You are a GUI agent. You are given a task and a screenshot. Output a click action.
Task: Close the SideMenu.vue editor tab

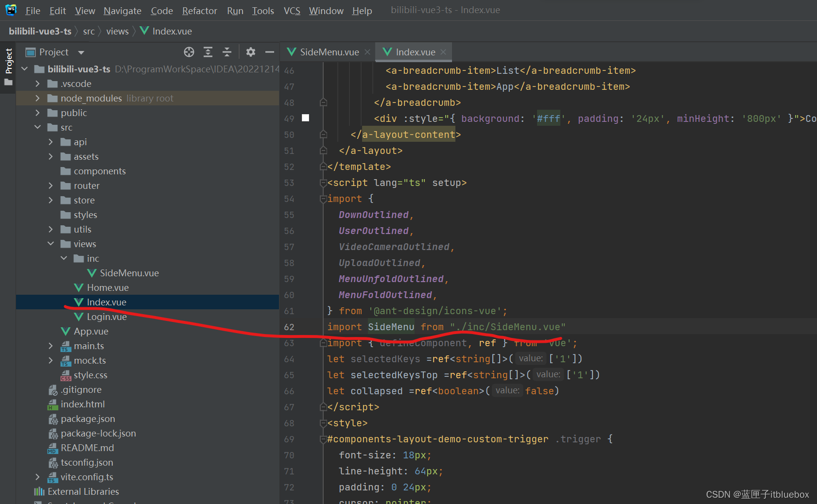pyautogui.click(x=367, y=52)
